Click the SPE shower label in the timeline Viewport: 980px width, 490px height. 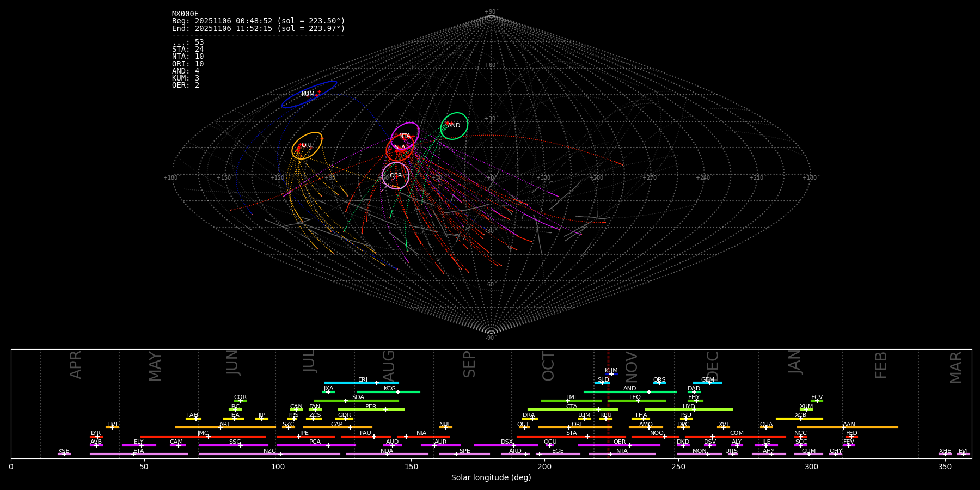click(x=465, y=451)
